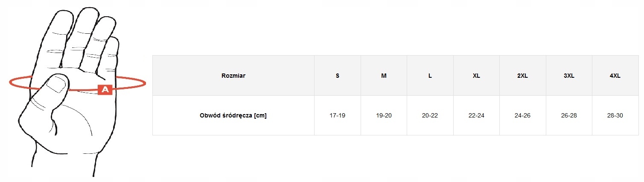Image resolution: width=644 pixels, height=182 pixels.
Task: Select the S size column header
Action: click(x=338, y=76)
